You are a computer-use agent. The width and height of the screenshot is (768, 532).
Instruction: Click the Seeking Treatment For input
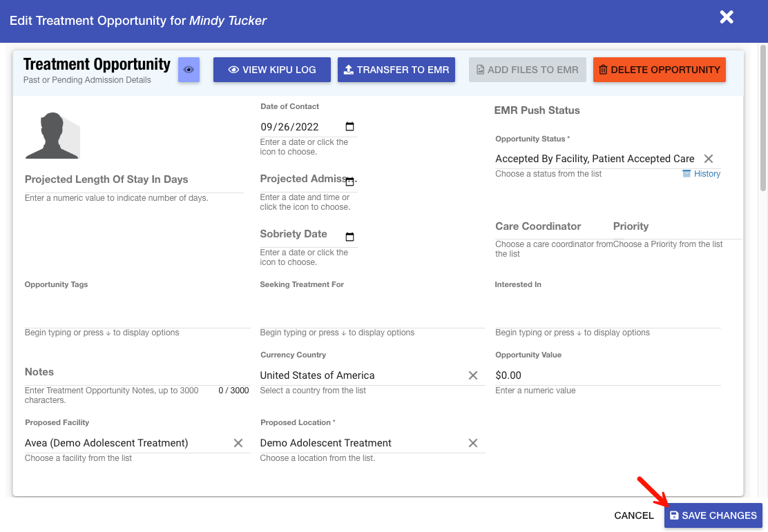tap(373, 311)
